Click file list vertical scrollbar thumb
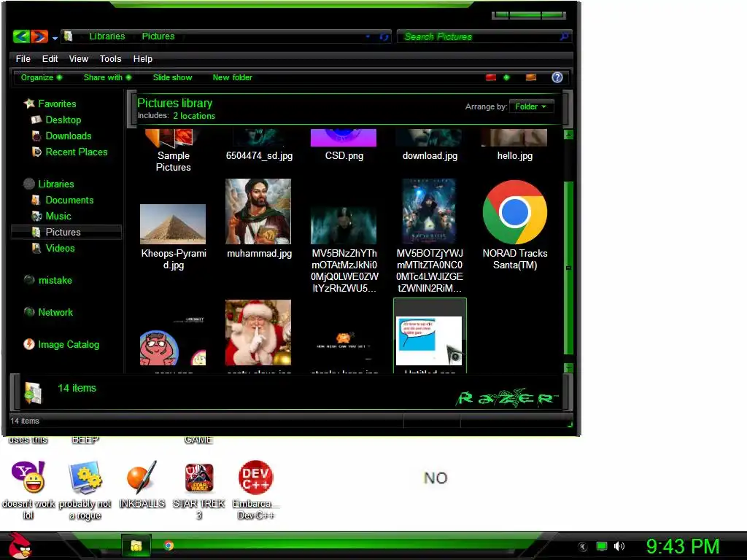Viewport: 747px width, 560px height. 568,268
